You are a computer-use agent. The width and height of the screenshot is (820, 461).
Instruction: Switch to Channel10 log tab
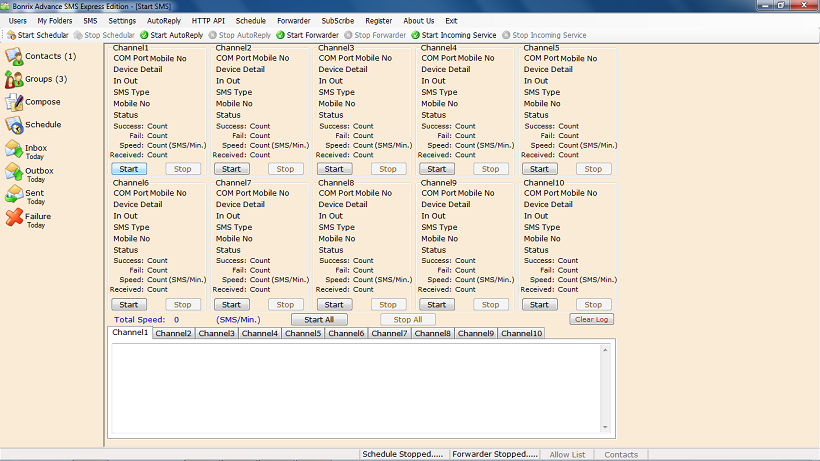521,333
